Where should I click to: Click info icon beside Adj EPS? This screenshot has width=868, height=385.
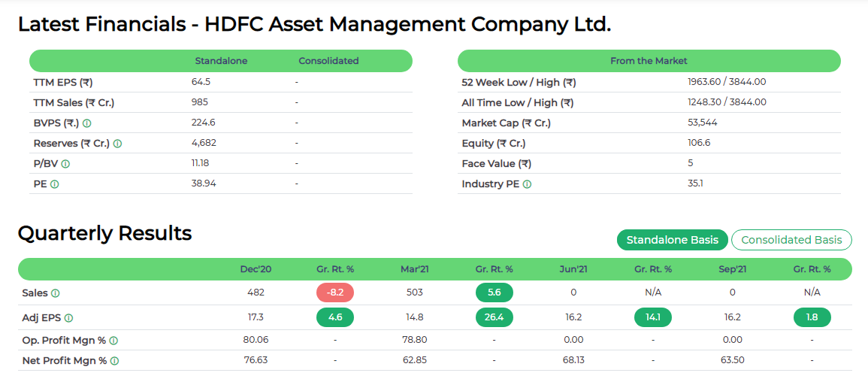(69, 318)
